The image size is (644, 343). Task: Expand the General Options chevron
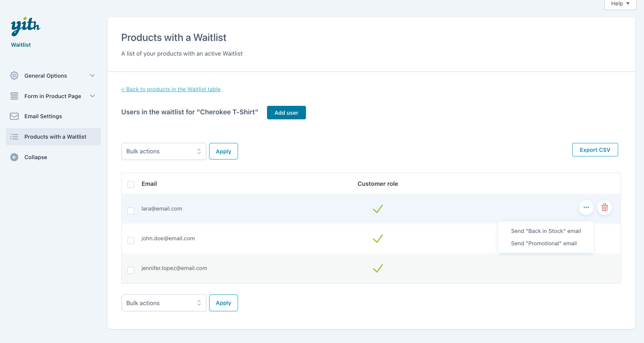92,76
